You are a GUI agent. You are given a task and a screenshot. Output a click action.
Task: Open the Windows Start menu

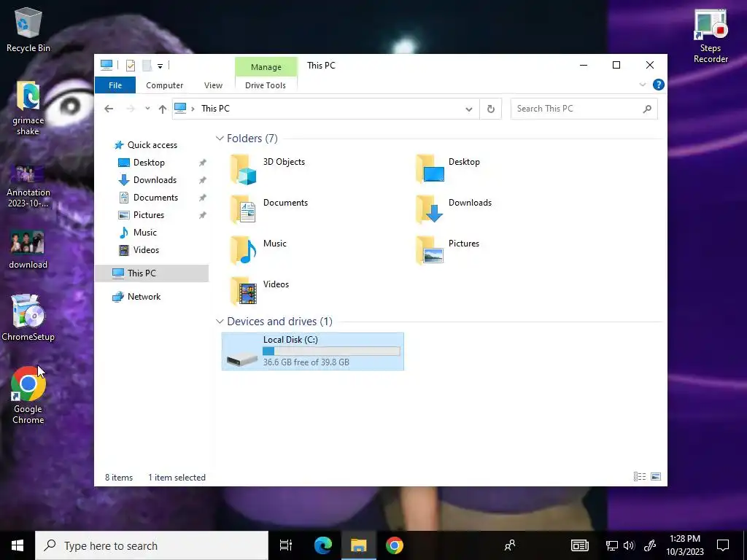(18, 545)
